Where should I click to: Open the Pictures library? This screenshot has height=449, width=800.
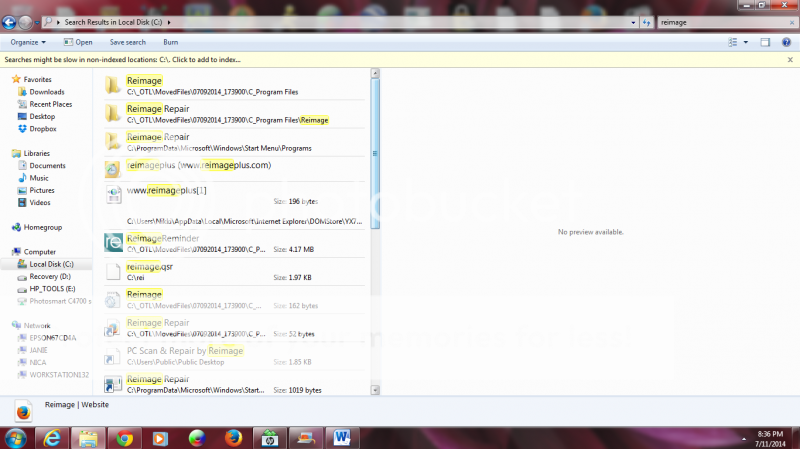click(41, 190)
